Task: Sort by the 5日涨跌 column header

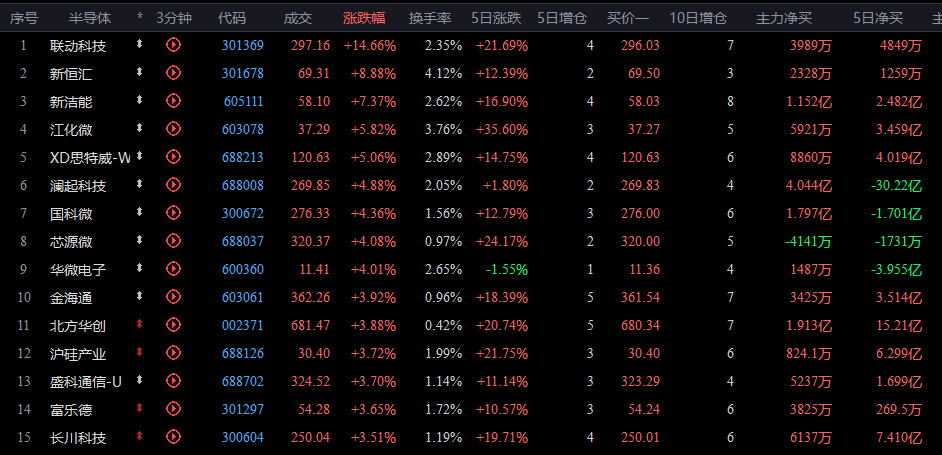Action: (496, 19)
